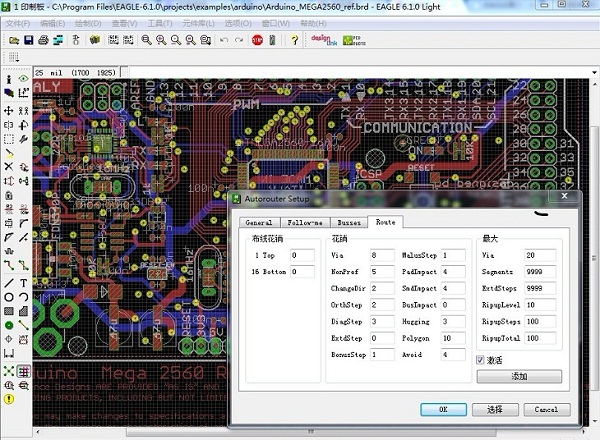Zoom out with the minus magnifier icon
The height and width of the screenshot is (440, 600).
176,40
